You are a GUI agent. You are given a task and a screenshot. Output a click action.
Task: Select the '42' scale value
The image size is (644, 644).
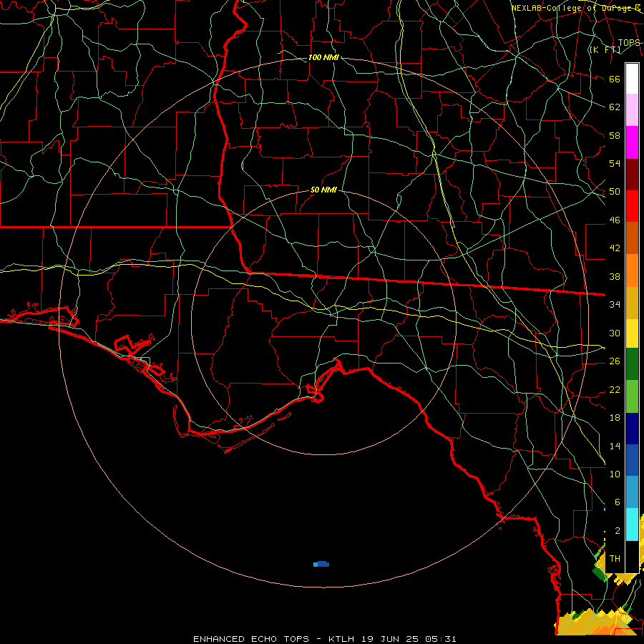pos(615,248)
